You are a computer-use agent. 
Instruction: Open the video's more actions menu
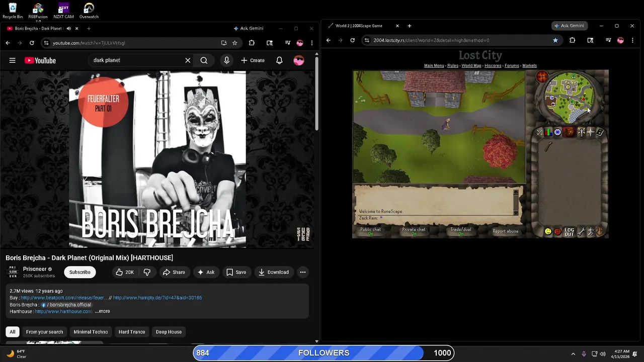[x=303, y=272]
